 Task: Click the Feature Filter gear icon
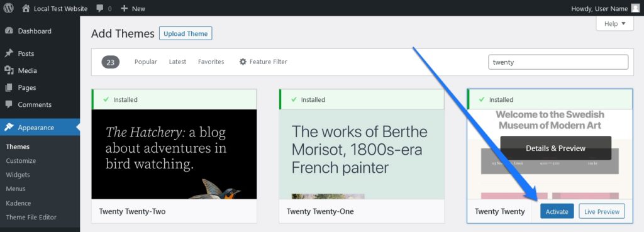[243, 62]
